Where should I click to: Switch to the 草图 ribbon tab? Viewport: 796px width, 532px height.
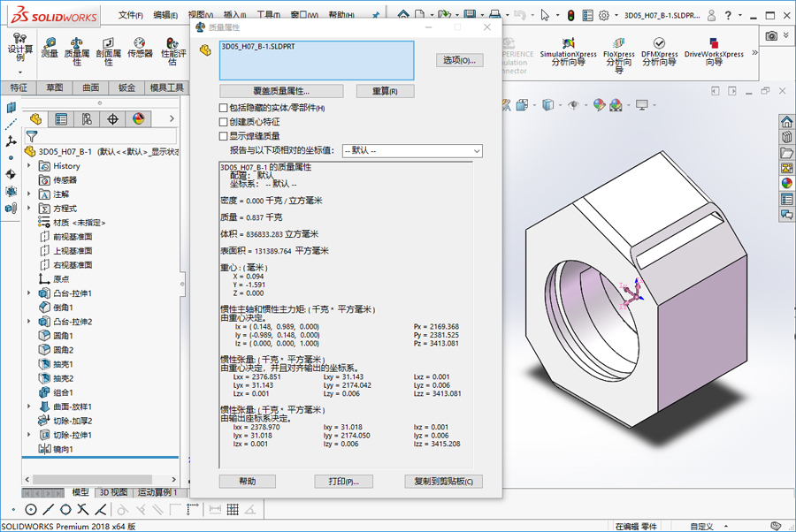(54, 87)
